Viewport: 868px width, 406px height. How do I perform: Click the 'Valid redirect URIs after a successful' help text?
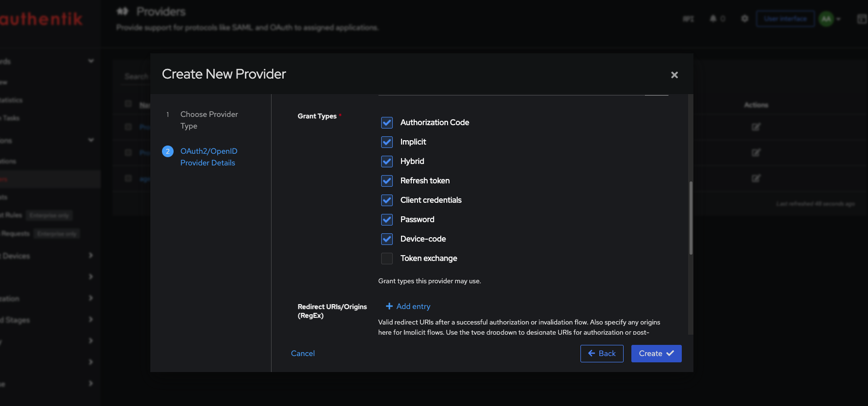pyautogui.click(x=519, y=327)
